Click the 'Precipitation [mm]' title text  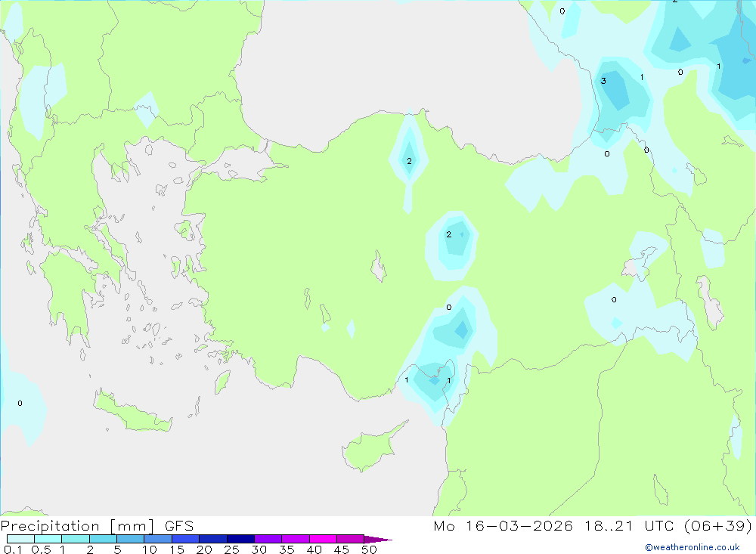[x=77, y=526]
